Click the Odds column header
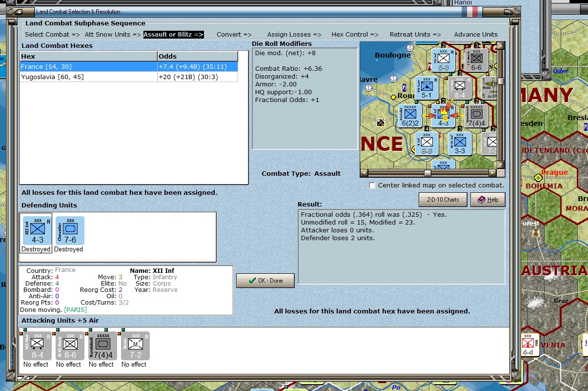 198,57
